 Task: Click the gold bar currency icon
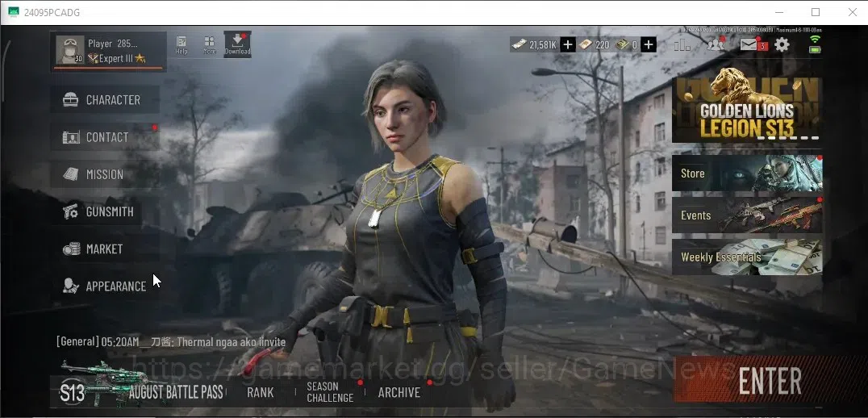tap(622, 45)
